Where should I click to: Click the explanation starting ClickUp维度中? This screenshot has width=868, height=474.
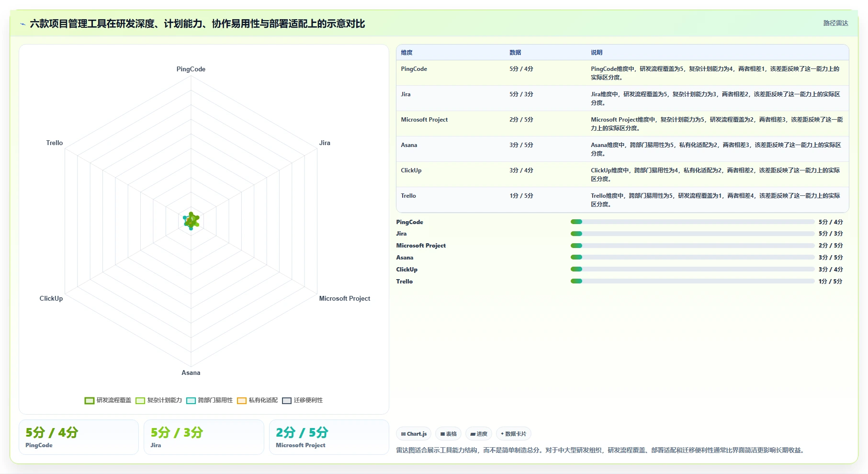[x=715, y=175]
